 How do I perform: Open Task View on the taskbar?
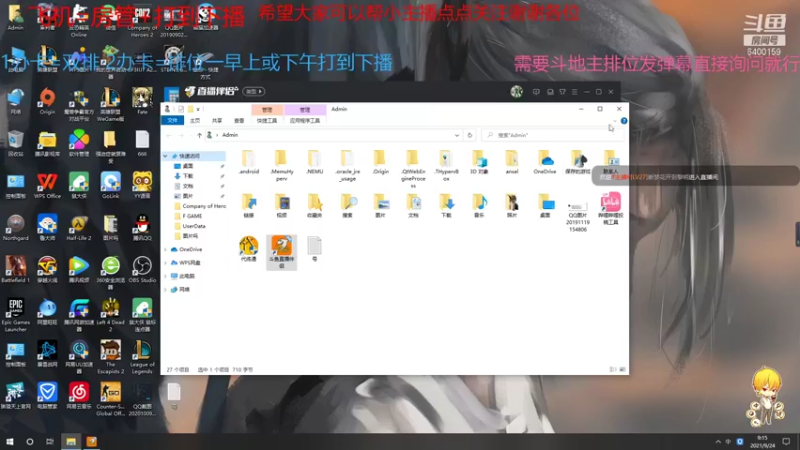(x=49, y=441)
